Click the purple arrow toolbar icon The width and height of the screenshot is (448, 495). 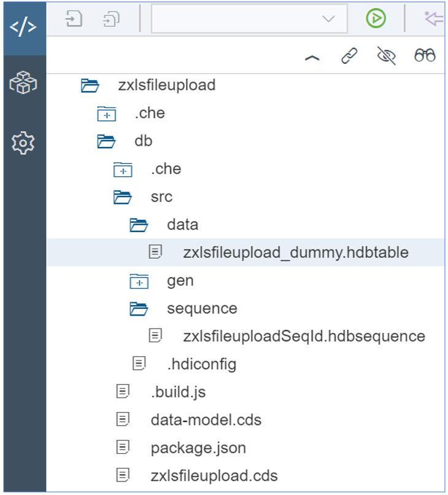[434, 18]
